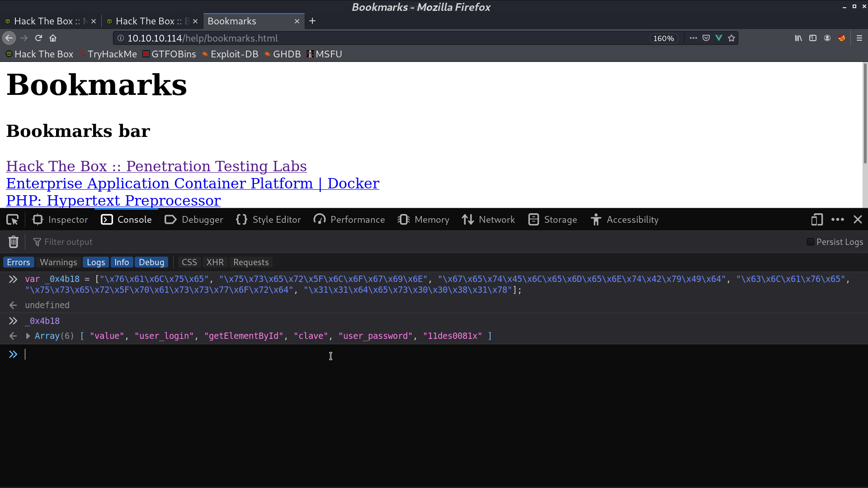Open Accessibility devtools tab
Image resolution: width=868 pixels, height=488 pixels.
point(624,220)
